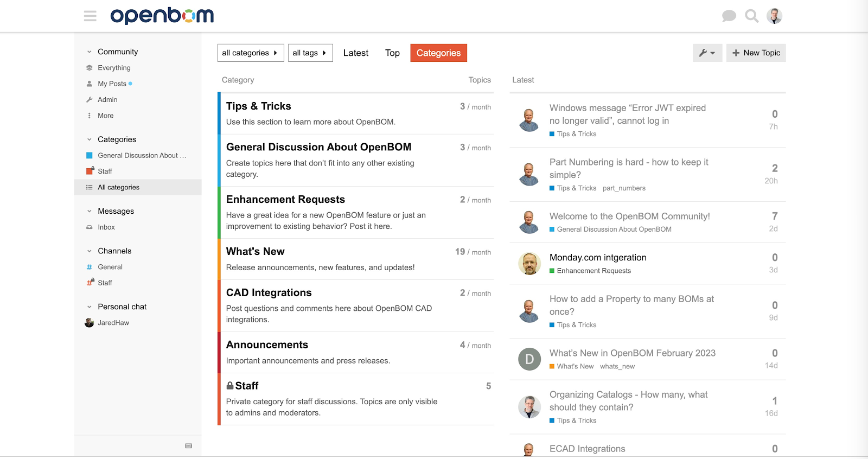Open the user profile avatar menu
The height and width of the screenshot is (459, 868).
pos(775,16)
